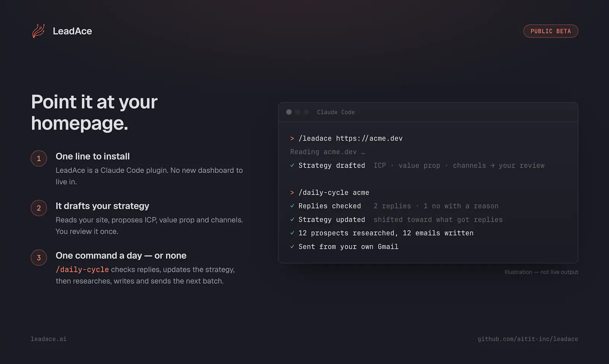The image size is (609, 364).
Task: Click 'LeadAce is a Claude Code plugin' description
Action: coord(149,176)
